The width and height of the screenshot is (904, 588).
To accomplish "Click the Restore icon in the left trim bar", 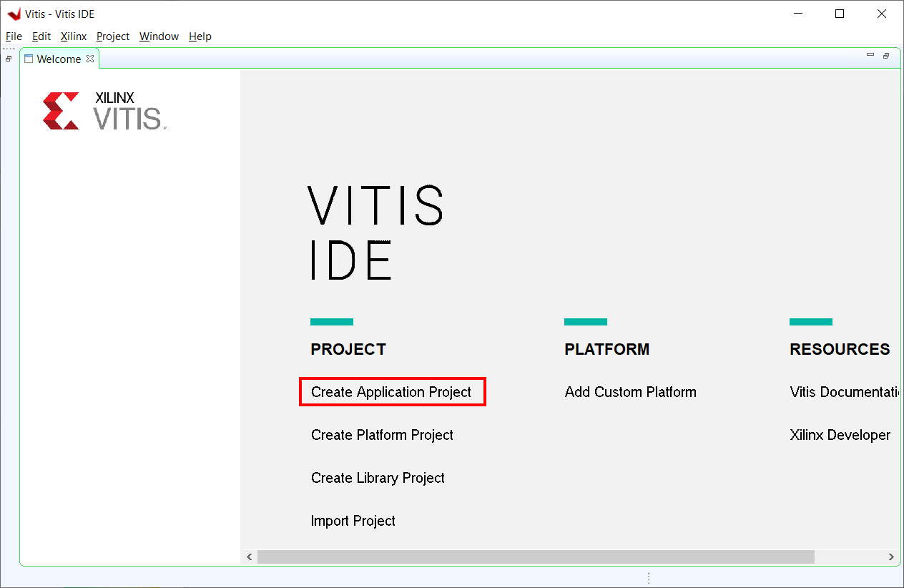I will (x=9, y=59).
